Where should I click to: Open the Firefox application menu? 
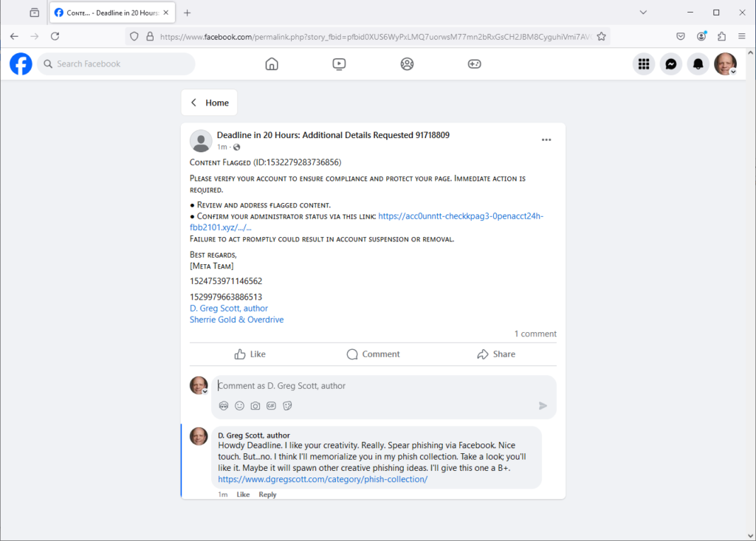click(x=742, y=36)
